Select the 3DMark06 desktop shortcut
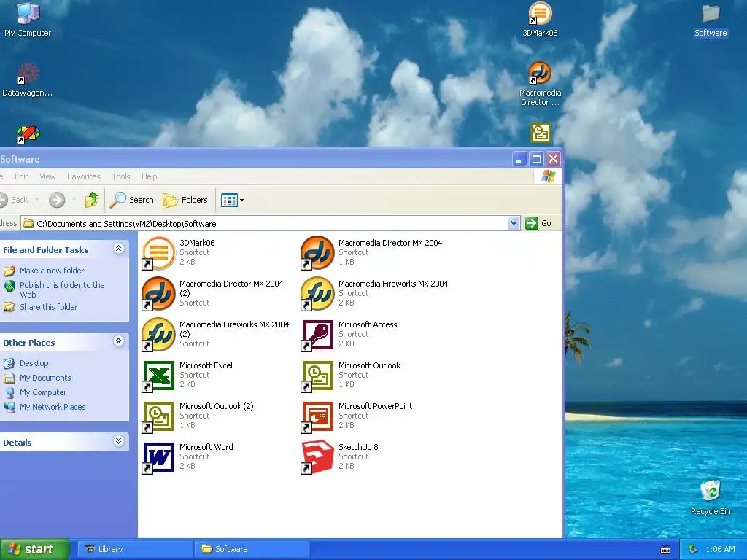The height and width of the screenshot is (560, 747). click(x=540, y=19)
